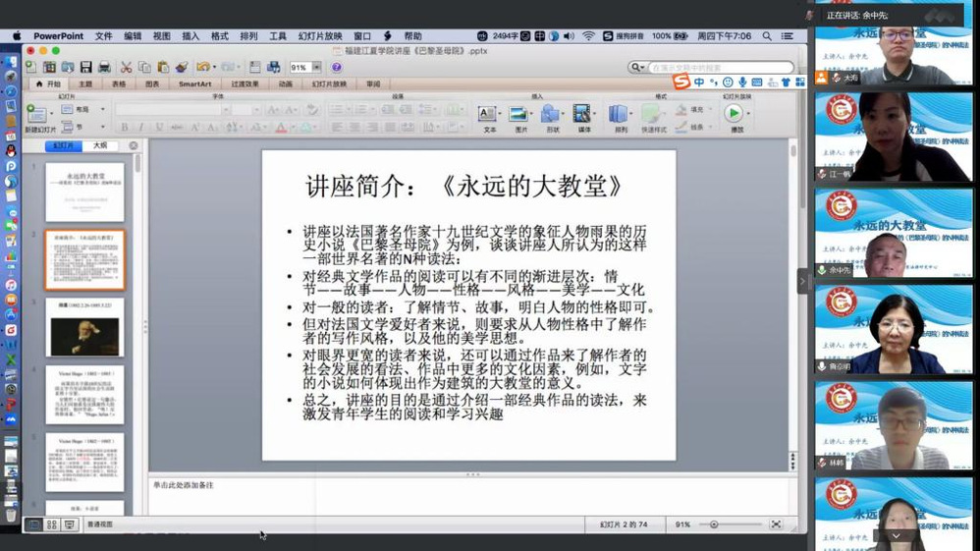Image resolution: width=980 pixels, height=551 pixels.
Task: Click the 形状 shapes icon
Action: click(x=551, y=116)
